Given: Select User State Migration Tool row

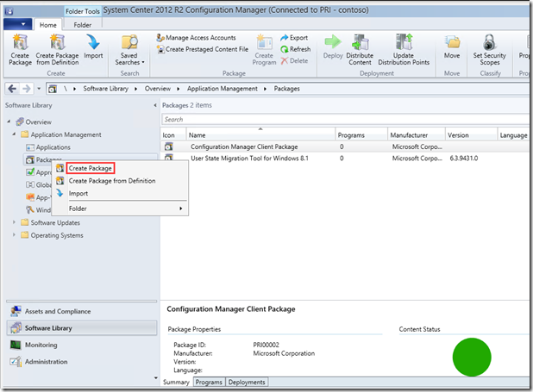Looking at the screenshot, I should (x=345, y=159).
